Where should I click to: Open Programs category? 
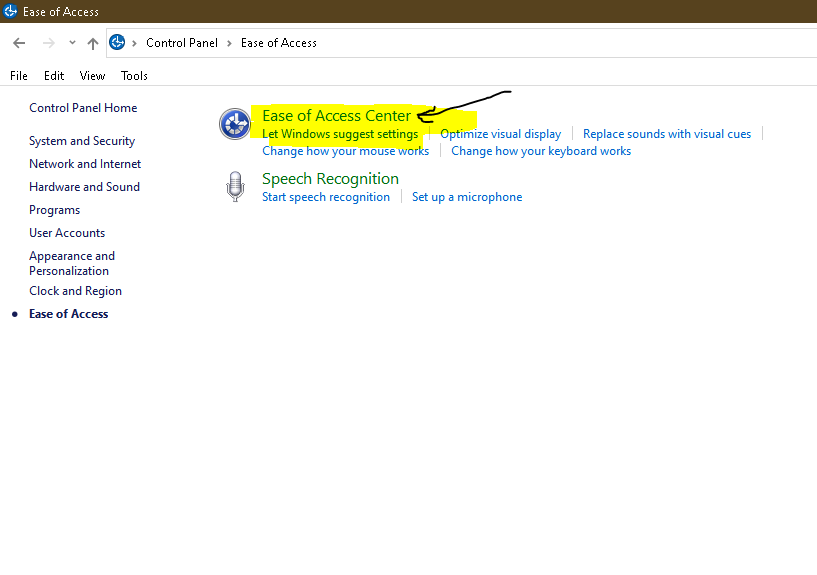click(55, 210)
